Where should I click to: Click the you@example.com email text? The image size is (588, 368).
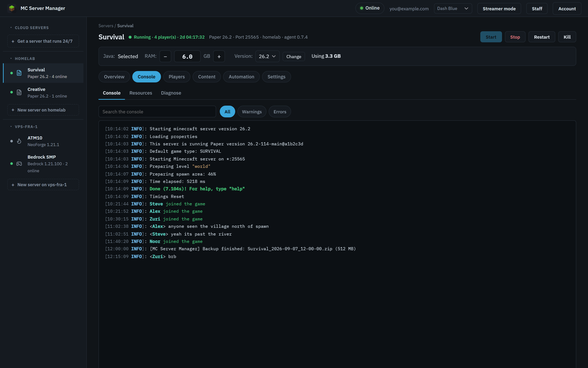pos(409,8)
